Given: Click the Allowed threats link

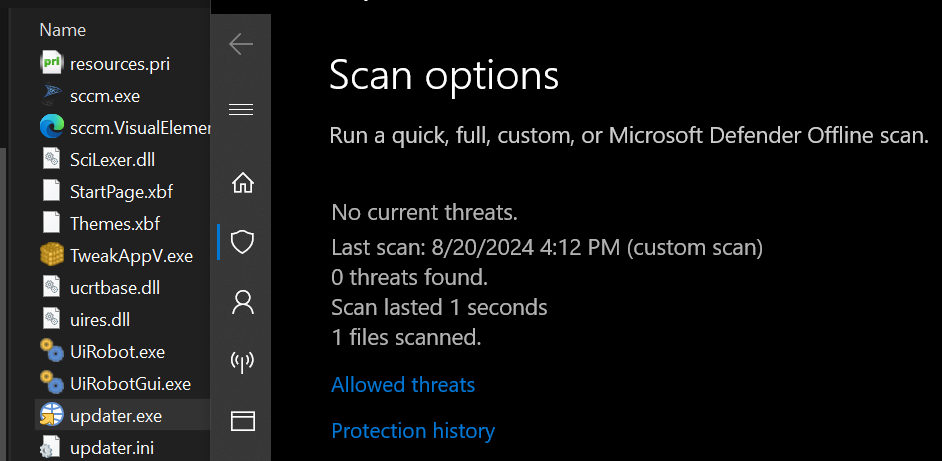Looking at the screenshot, I should 403,385.
